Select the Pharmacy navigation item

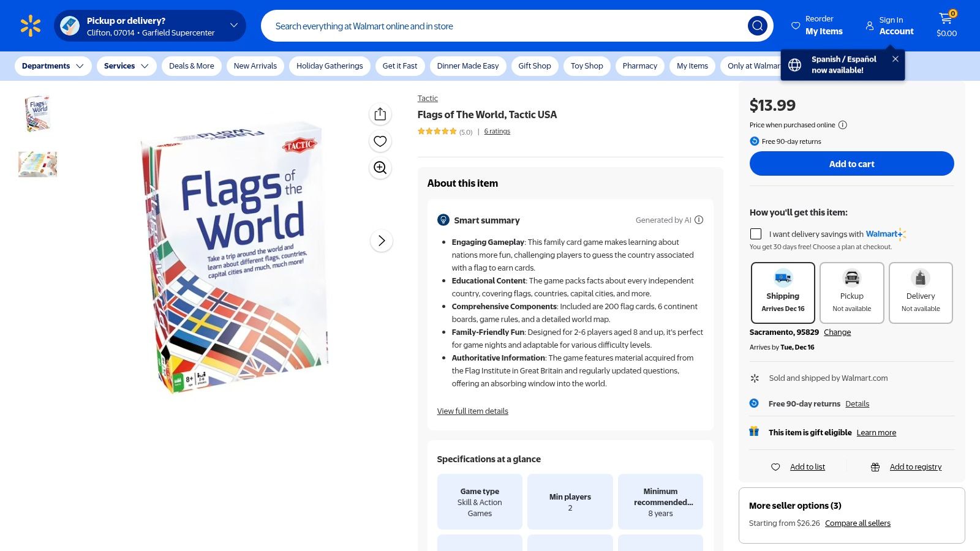[x=639, y=66]
